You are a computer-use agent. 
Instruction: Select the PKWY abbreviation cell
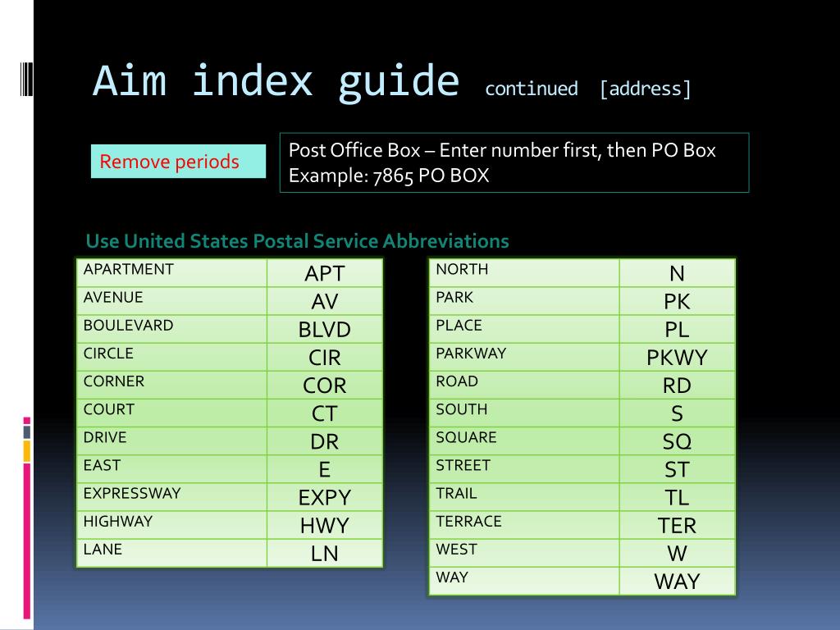pyautogui.click(x=677, y=358)
